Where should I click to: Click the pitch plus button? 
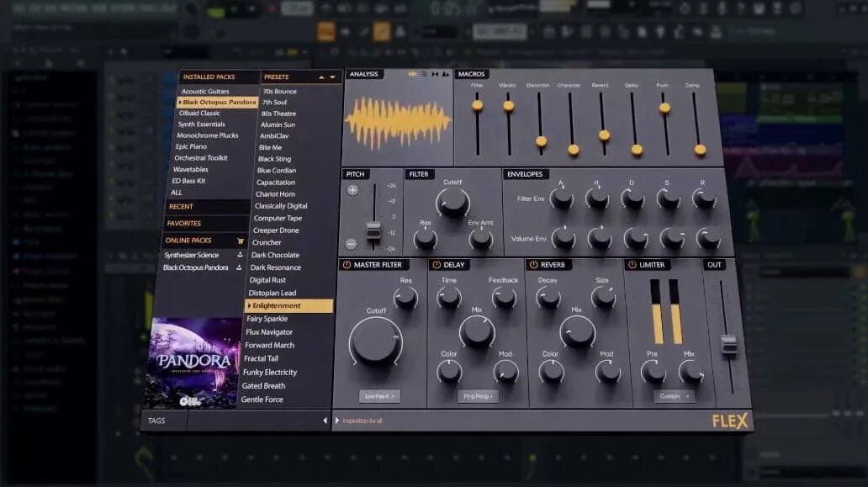[352, 190]
